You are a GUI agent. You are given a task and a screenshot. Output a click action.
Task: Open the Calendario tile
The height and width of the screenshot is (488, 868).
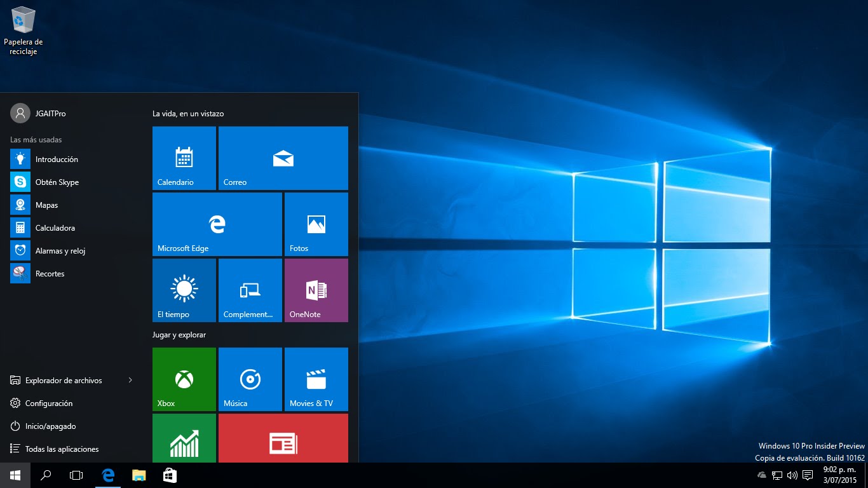tap(184, 158)
